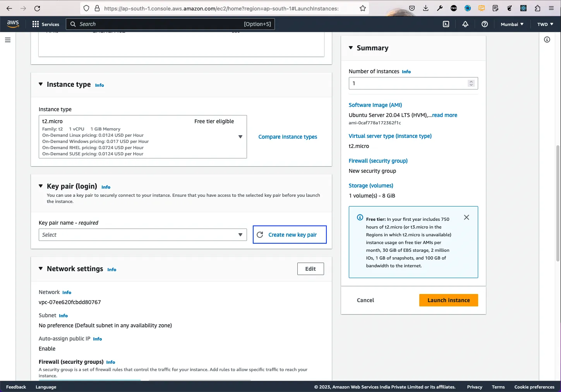This screenshot has height=392, width=561.
Task: Click the wrench developer tools icon
Action: (x=440, y=8)
